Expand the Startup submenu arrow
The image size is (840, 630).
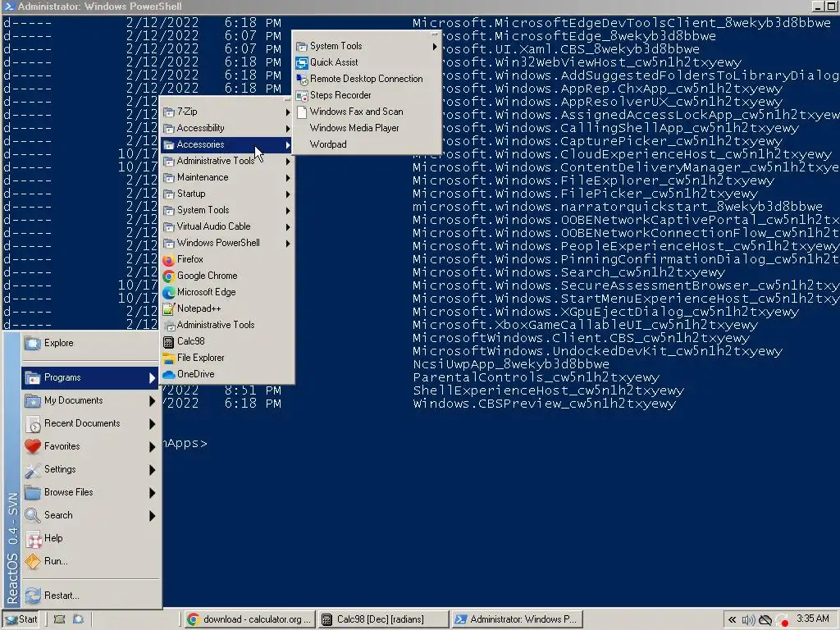pyautogui.click(x=288, y=194)
